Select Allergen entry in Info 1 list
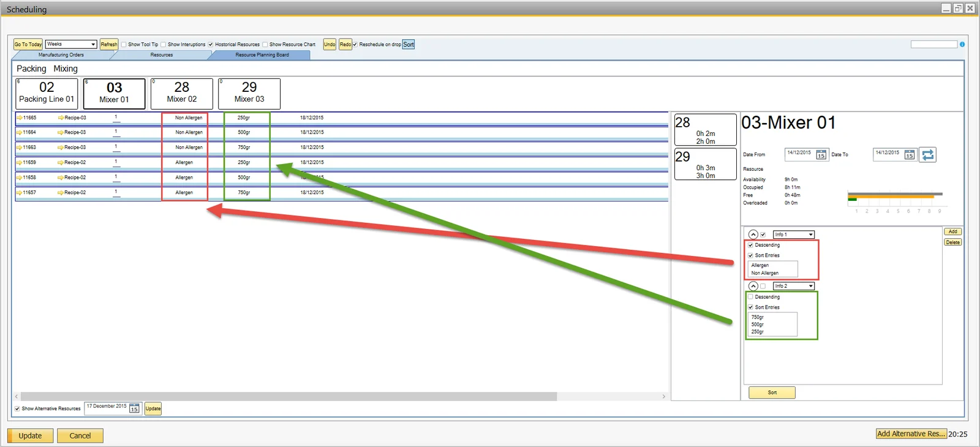The height and width of the screenshot is (447, 980). [760, 265]
